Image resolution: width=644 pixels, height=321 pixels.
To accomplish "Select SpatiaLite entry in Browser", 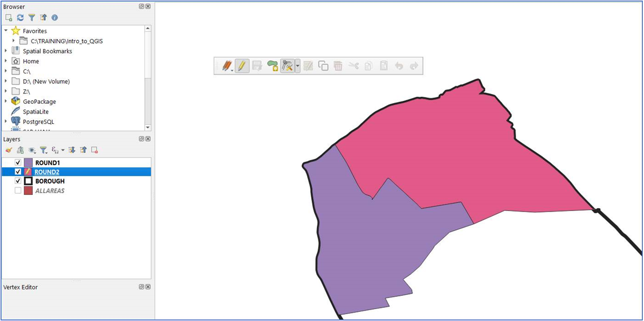I will click(36, 111).
